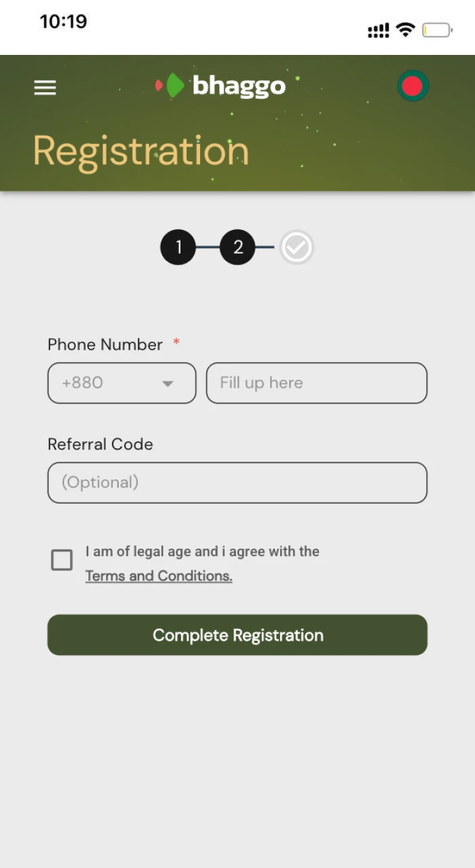Click the completion checkmark step icon
475x868 pixels.
[x=296, y=247]
